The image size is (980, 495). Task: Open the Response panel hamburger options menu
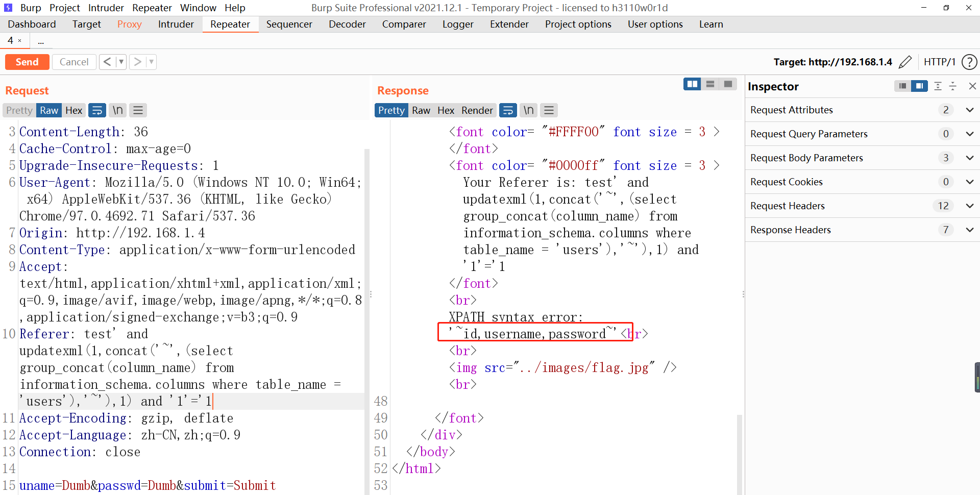(549, 110)
